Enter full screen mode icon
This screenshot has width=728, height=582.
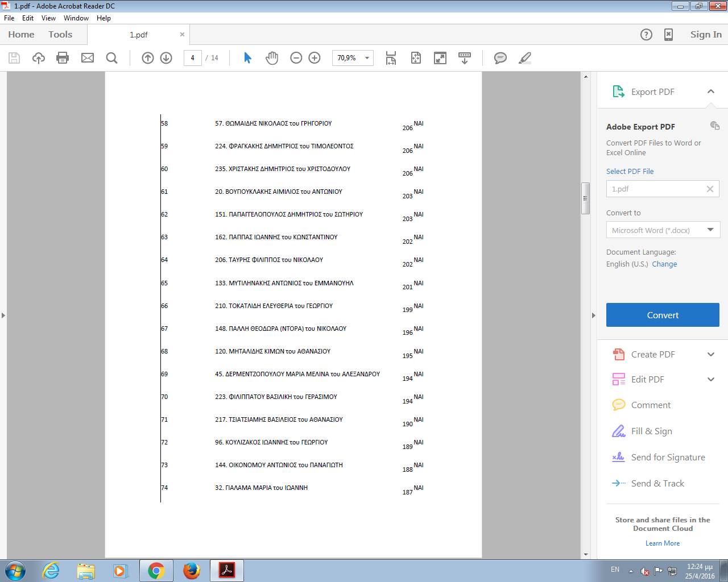(440, 58)
